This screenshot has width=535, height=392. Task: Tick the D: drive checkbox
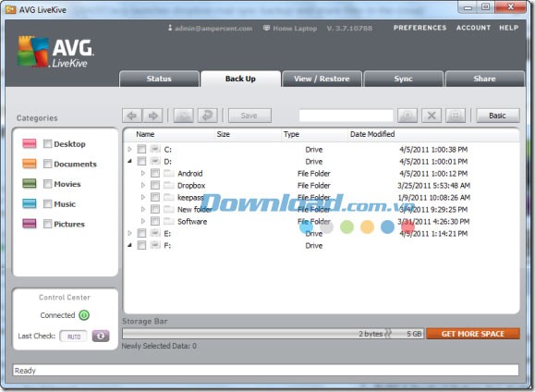coord(141,161)
